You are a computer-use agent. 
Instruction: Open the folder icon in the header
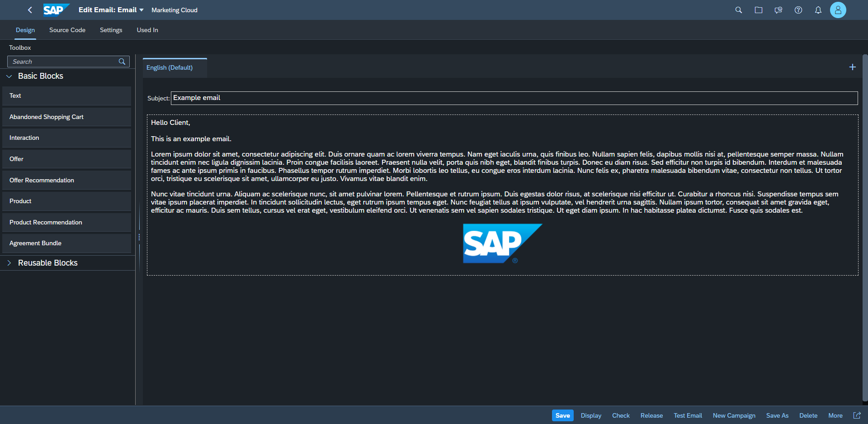pyautogui.click(x=759, y=10)
